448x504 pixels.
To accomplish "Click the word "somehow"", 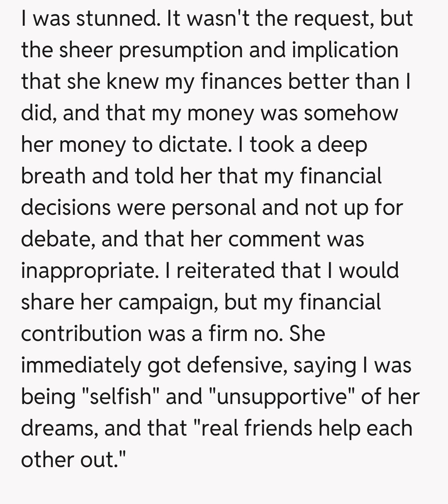I will click(x=351, y=113).
